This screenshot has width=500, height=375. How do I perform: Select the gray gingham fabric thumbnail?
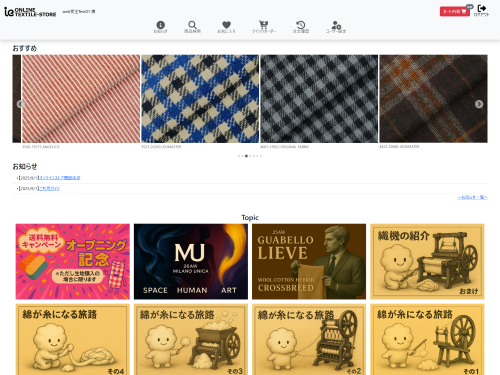point(319,99)
